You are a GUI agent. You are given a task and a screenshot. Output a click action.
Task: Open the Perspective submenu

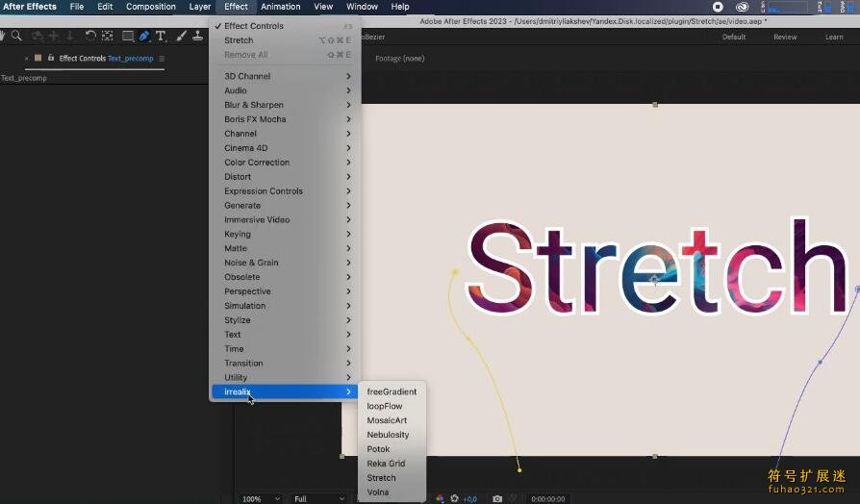tap(285, 291)
